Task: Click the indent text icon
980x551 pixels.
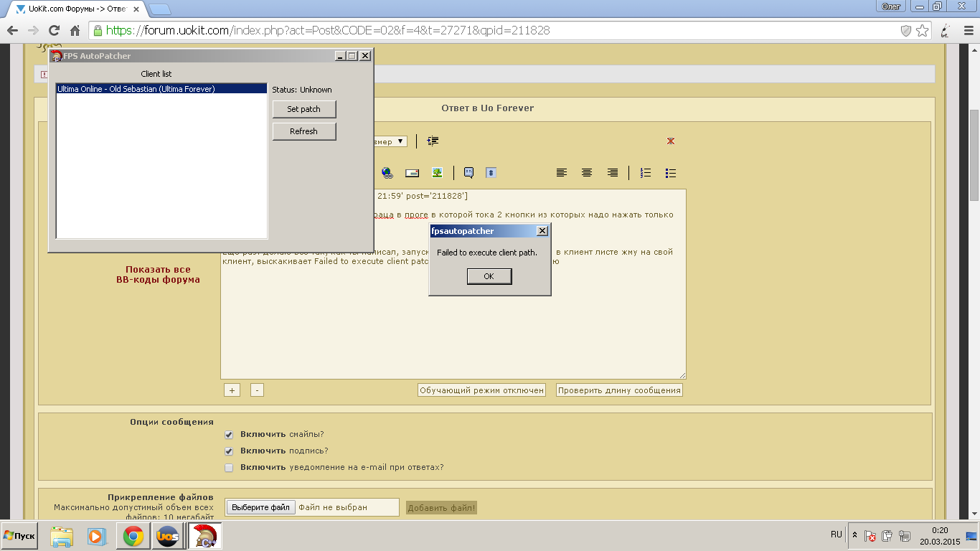Action: tap(433, 141)
